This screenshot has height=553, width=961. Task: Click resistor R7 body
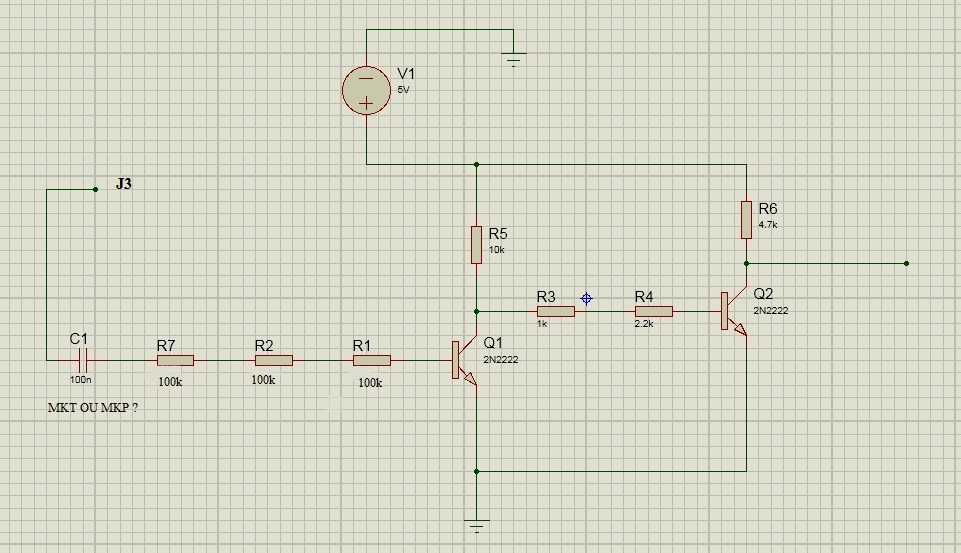(x=175, y=360)
